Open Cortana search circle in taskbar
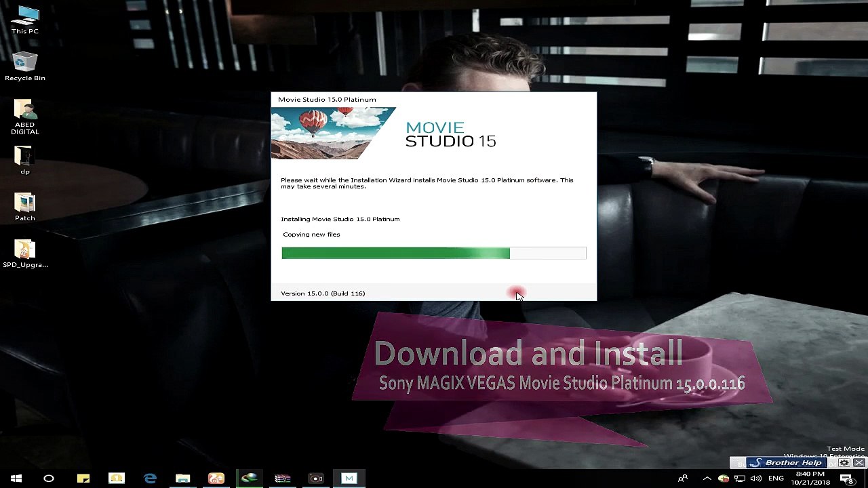Screen dimensions: 868x488 (49, 479)
